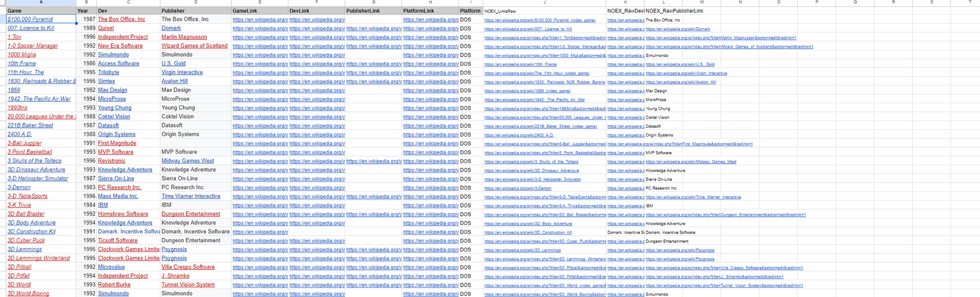980x297 pixels.
Task: Click the Trilobyte developer link
Action: [108, 73]
